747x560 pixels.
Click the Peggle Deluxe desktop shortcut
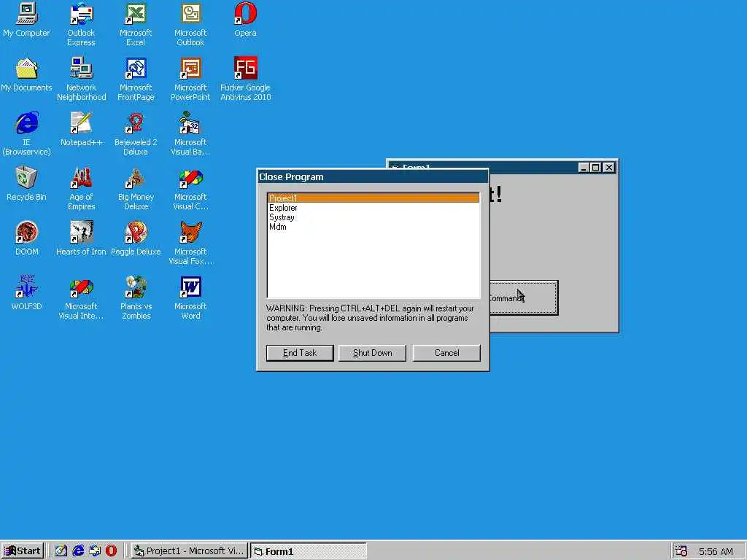(136, 238)
